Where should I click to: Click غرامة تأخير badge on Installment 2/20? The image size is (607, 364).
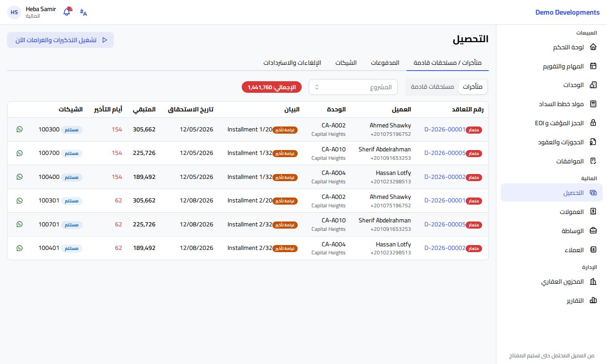[285, 201]
